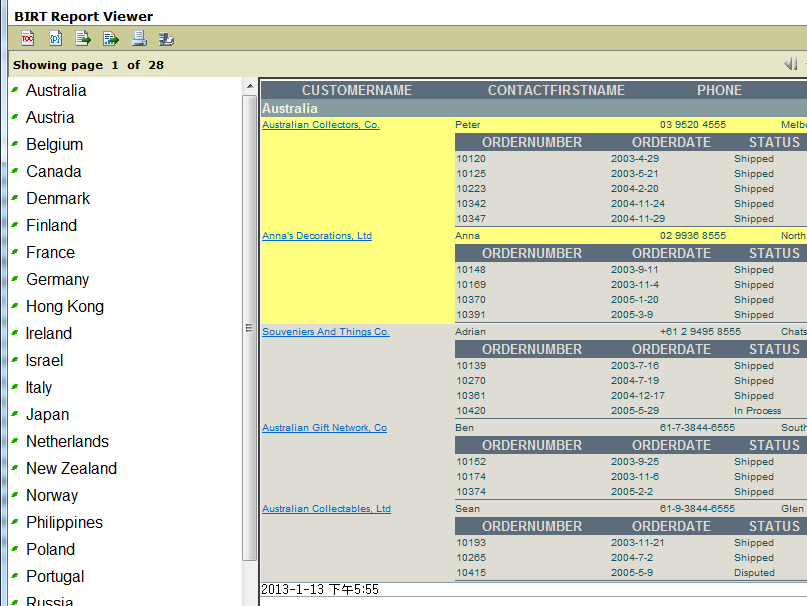This screenshot has width=807, height=606.
Task: Click the Export data toolbar icon
Action: pos(83,38)
